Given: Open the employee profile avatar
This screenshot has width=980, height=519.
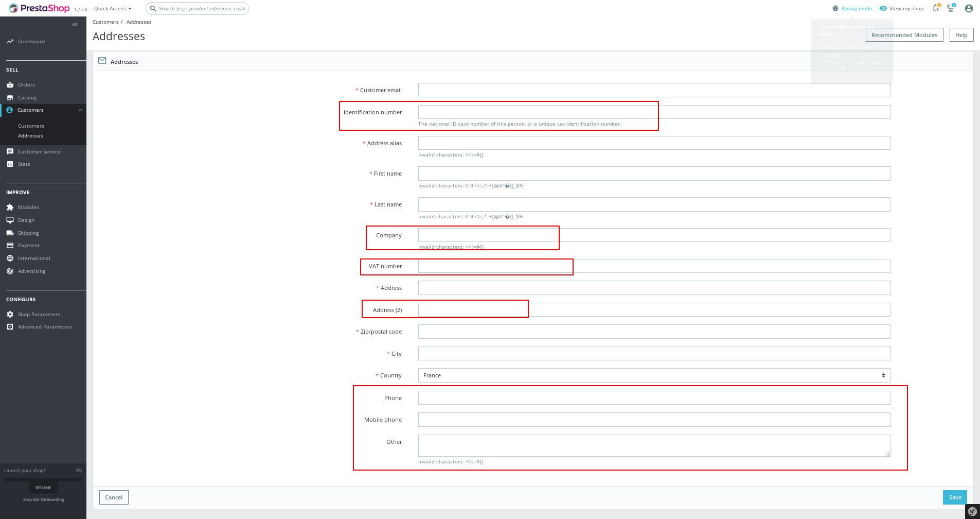Looking at the screenshot, I should click(969, 8).
